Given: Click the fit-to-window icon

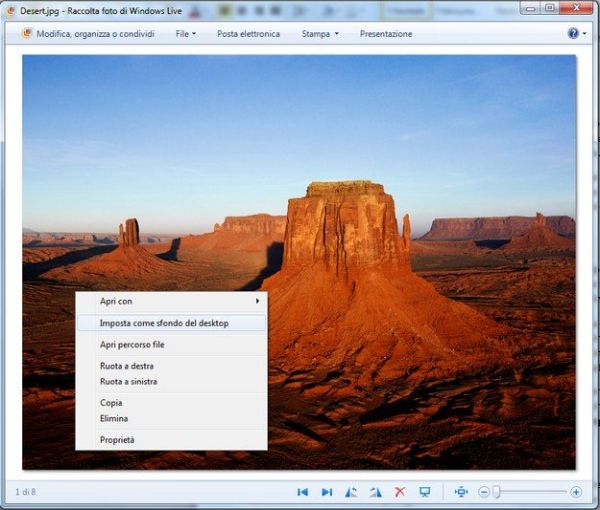Looking at the screenshot, I should click(x=461, y=492).
